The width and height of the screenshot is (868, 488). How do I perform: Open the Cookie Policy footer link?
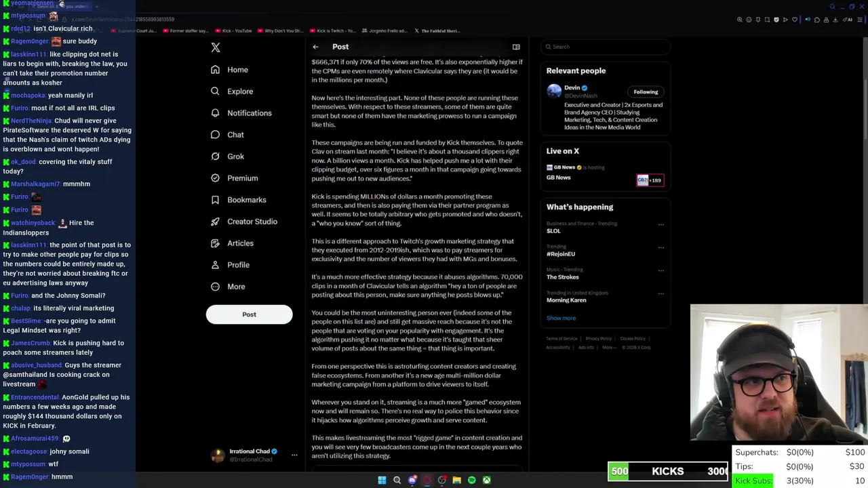tap(633, 338)
